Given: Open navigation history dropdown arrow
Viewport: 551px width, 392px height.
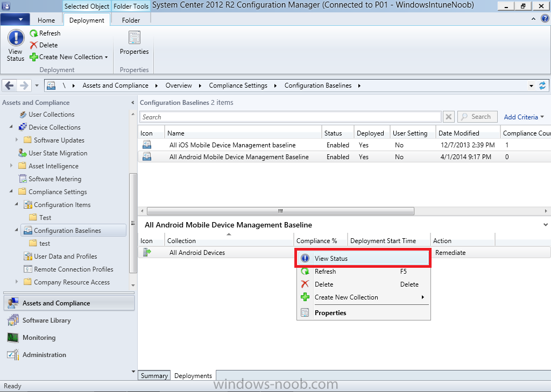Looking at the screenshot, I should (x=37, y=85).
